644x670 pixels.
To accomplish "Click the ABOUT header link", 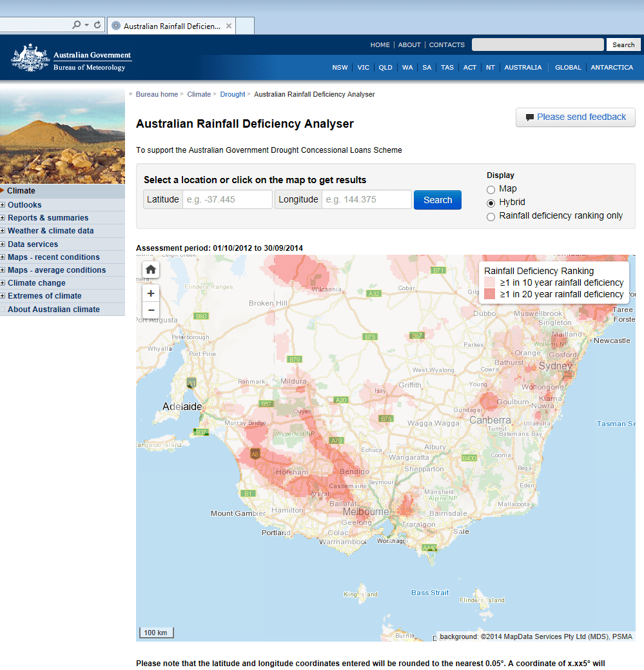I will click(x=409, y=45).
